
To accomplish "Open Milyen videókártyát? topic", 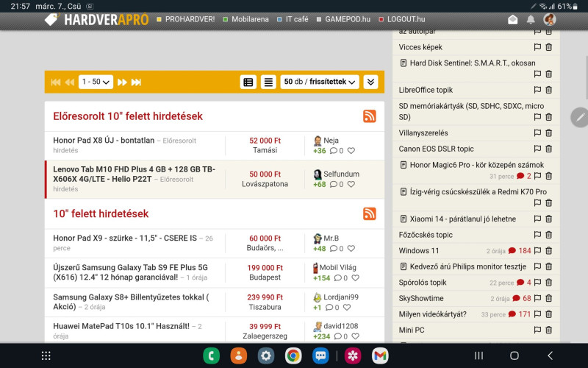I will [433, 314].
